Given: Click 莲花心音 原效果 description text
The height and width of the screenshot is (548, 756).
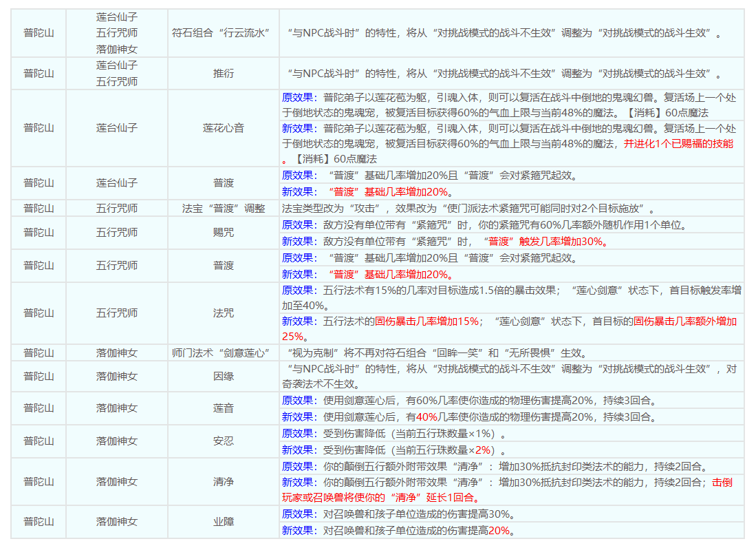Looking at the screenshot, I should 509,105.
